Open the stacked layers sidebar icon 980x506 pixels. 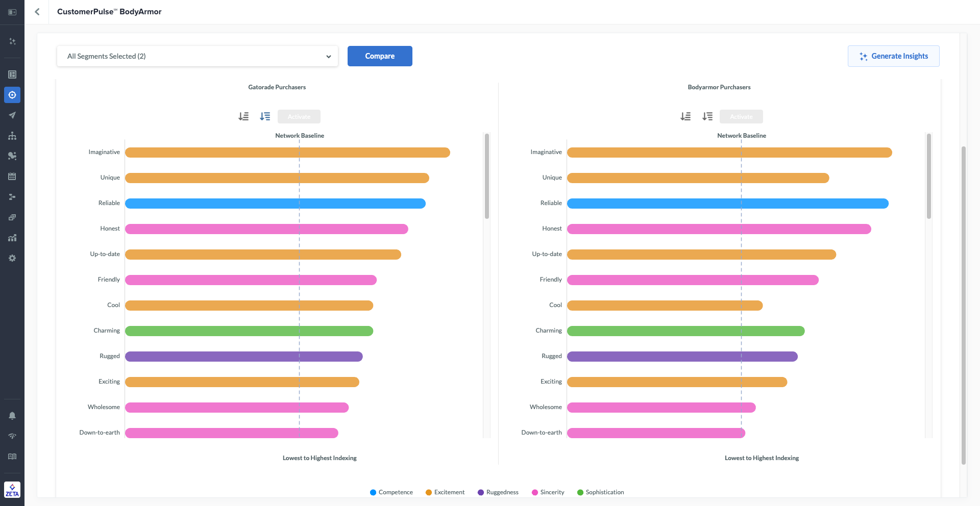click(x=12, y=217)
